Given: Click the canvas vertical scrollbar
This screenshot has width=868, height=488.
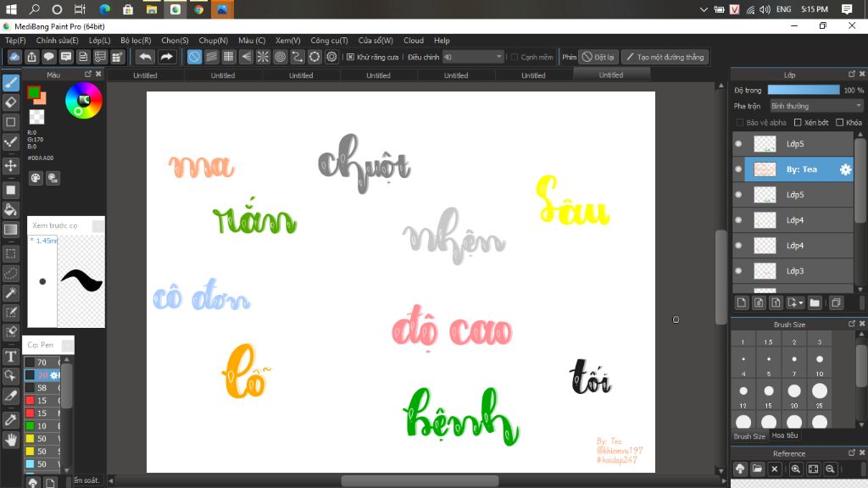Looking at the screenshot, I should [721, 277].
